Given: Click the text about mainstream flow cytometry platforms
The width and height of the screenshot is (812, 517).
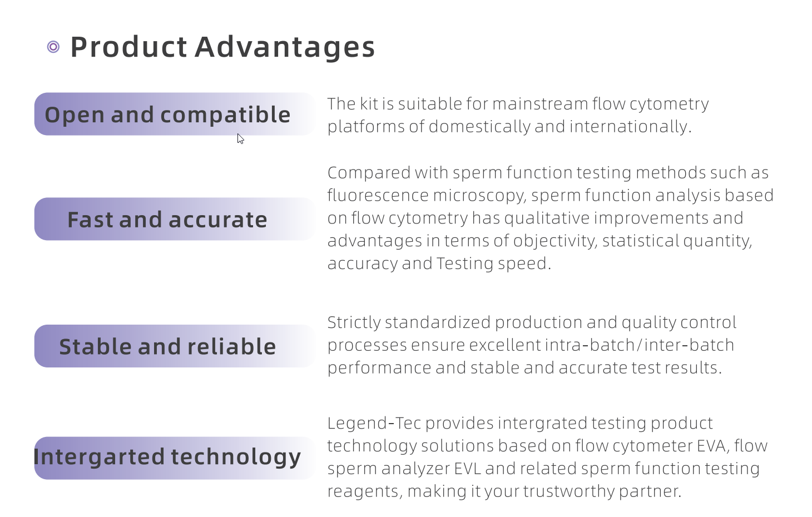Looking at the screenshot, I should tap(518, 115).
